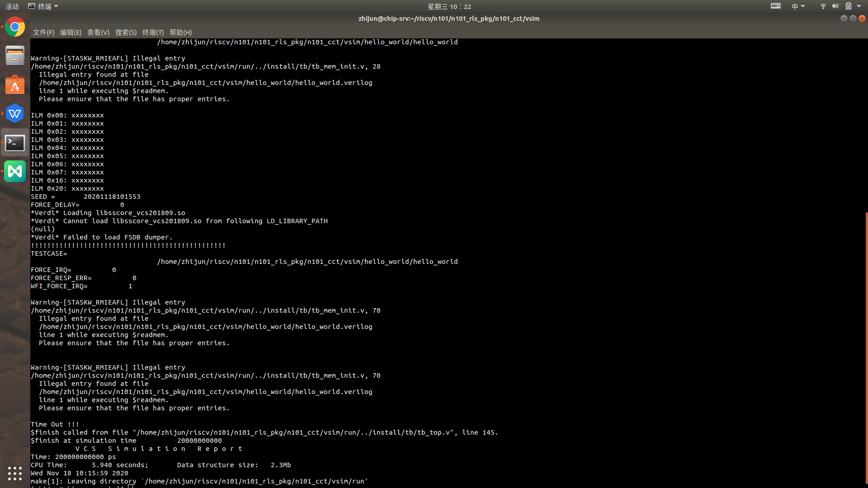The width and height of the screenshot is (868, 488).
Task: Open the 终端(T) menu
Action: (153, 33)
